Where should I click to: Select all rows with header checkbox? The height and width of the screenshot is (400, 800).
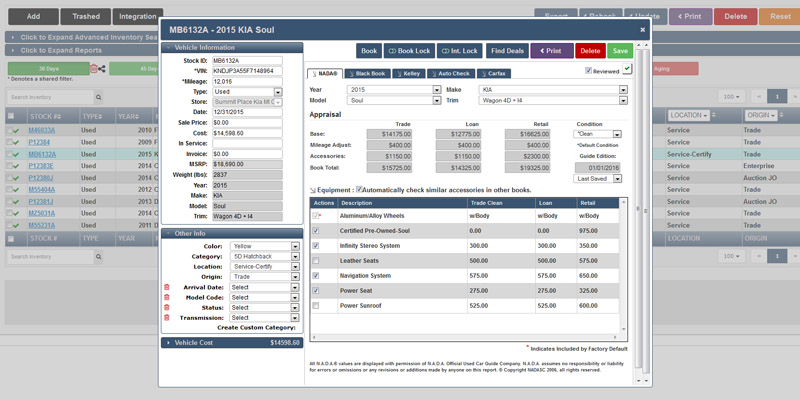pyautogui.click(x=11, y=116)
